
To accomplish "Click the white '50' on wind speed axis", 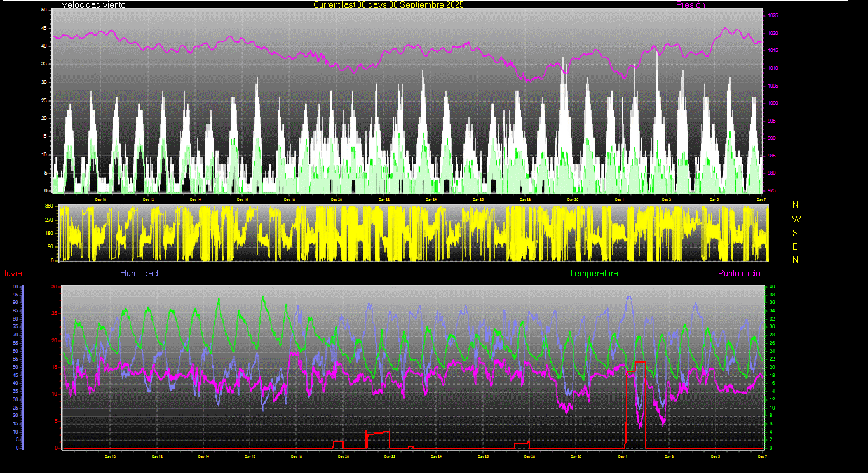I will tap(44, 10).
